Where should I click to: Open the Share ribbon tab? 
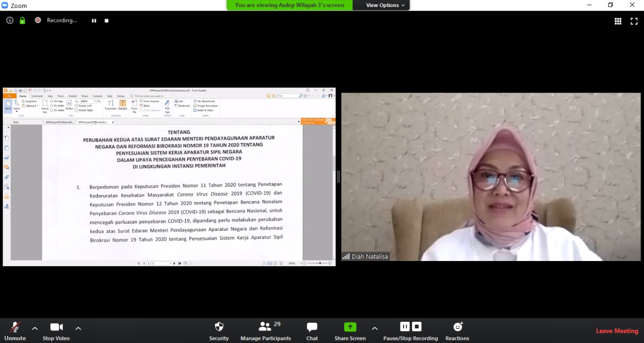click(x=85, y=96)
